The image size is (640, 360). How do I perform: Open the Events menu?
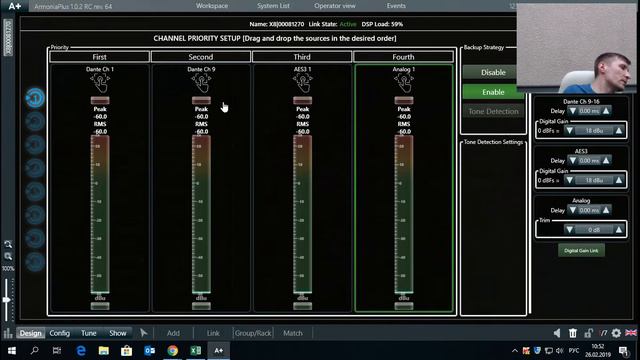point(396,6)
